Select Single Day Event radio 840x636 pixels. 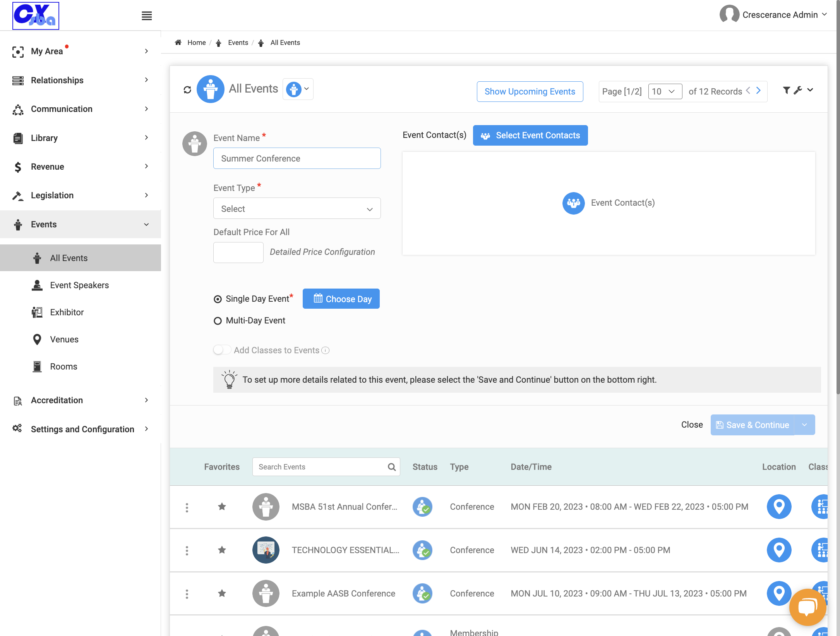click(218, 299)
